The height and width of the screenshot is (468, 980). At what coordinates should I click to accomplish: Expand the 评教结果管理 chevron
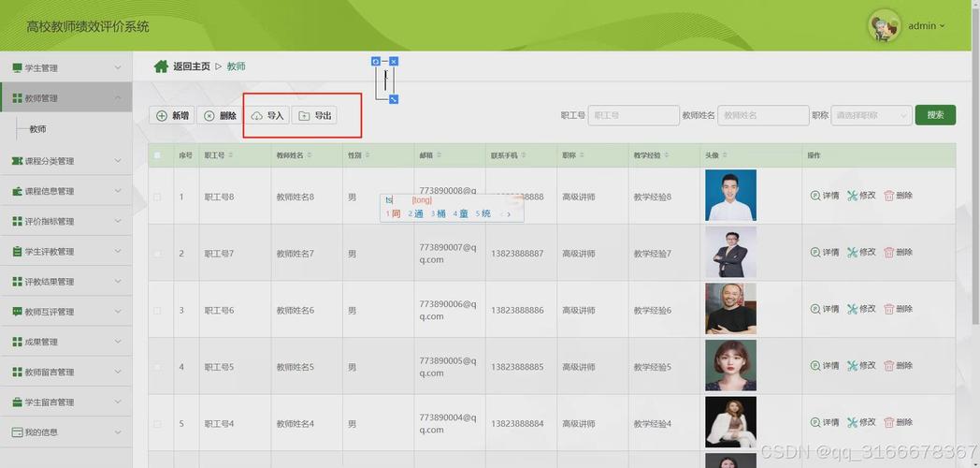tap(118, 282)
